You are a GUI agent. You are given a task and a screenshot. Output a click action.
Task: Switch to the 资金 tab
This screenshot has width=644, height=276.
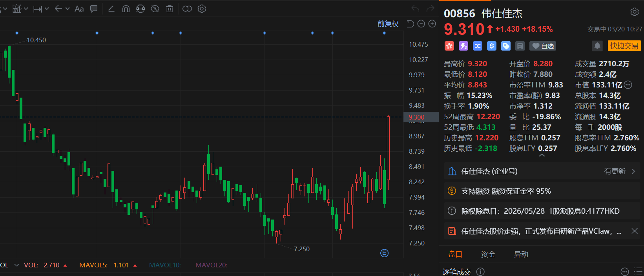tap(488, 254)
